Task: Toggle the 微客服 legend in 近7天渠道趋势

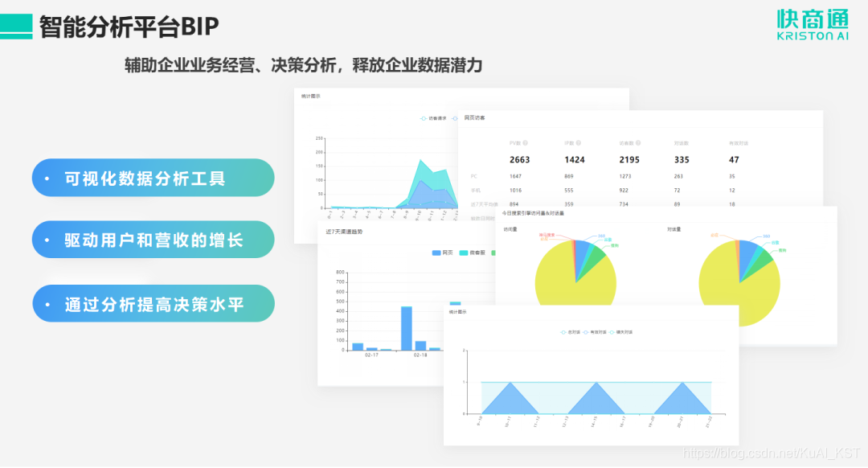Action: pos(473,252)
